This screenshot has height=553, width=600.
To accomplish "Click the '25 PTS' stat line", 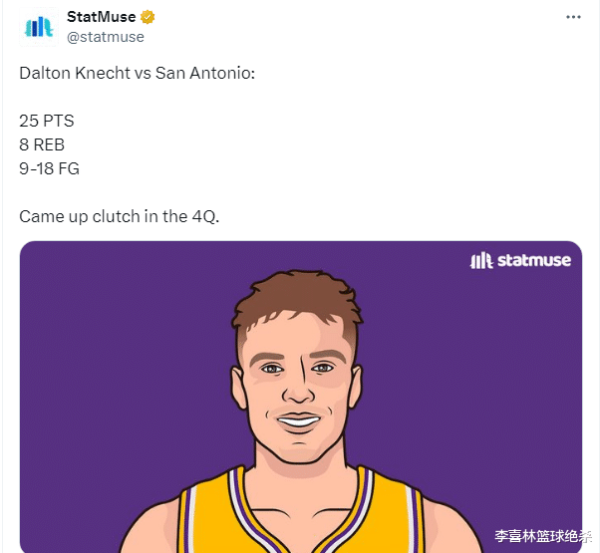I will [x=47, y=121].
